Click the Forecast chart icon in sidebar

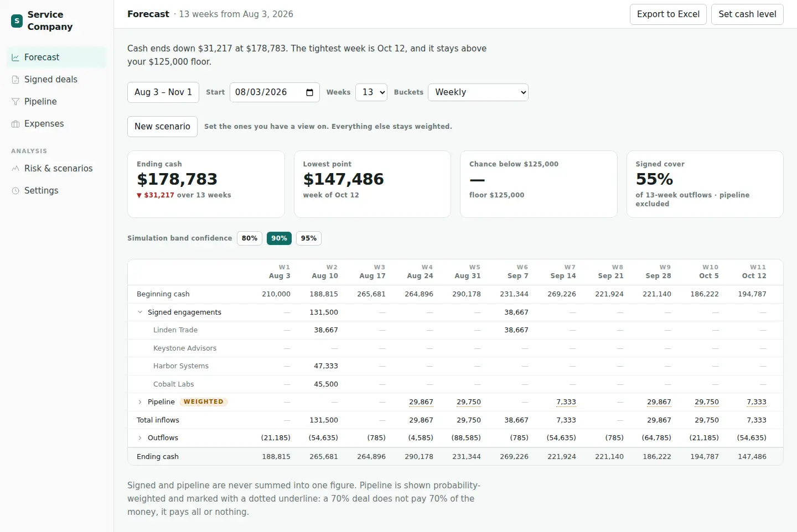pos(15,58)
